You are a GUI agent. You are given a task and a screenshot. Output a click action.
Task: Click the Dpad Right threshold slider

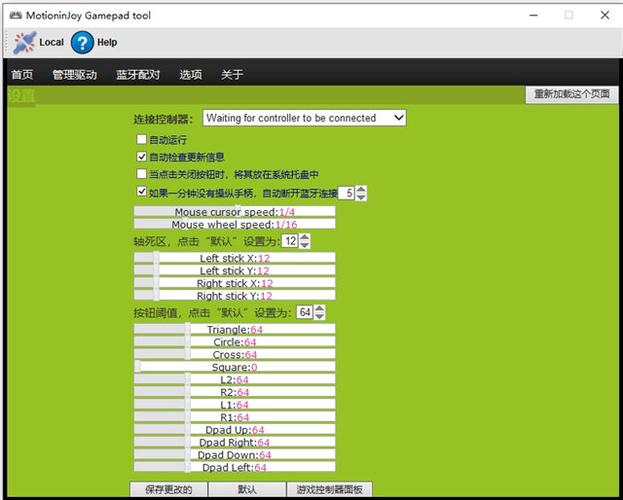[x=234, y=442]
